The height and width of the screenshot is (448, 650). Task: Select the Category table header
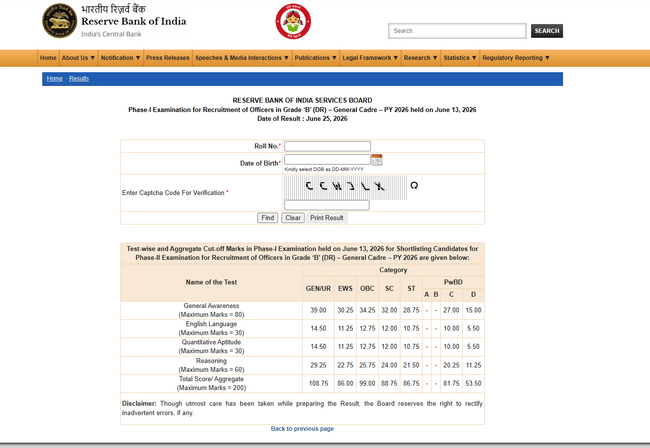pyautogui.click(x=393, y=270)
